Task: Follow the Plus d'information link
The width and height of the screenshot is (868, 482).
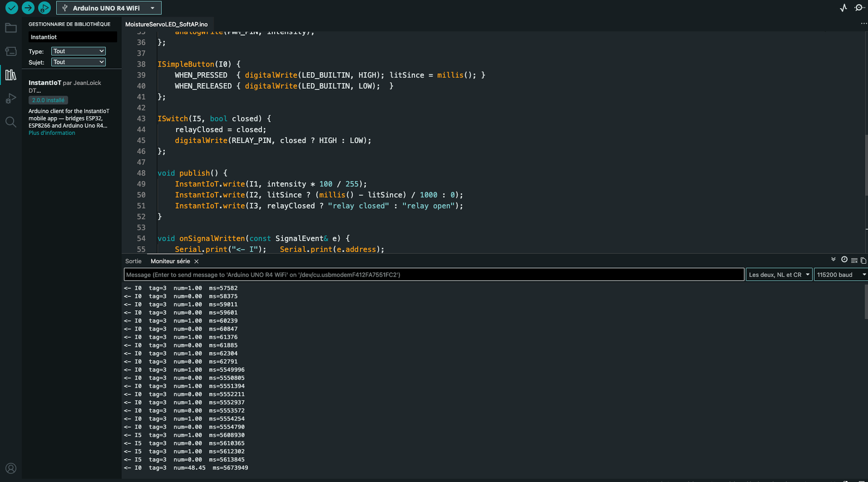Action: point(52,133)
